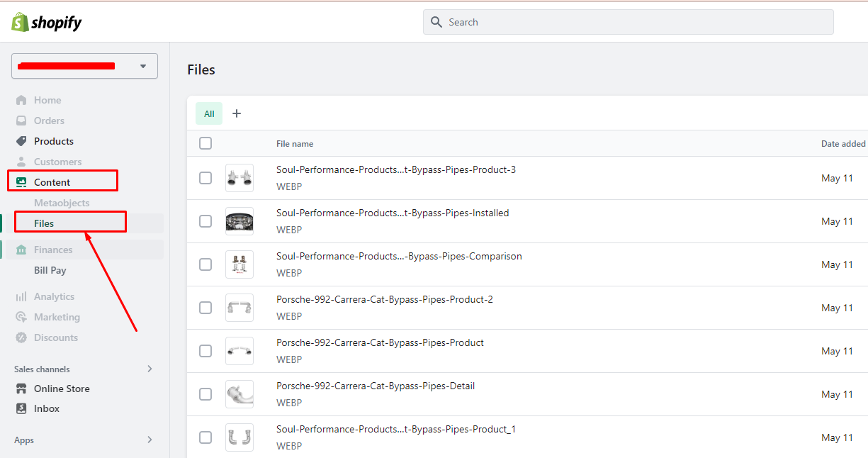
Task: Open thumbnail of Bypass-Pipes-Product-3 image
Action: [239, 178]
